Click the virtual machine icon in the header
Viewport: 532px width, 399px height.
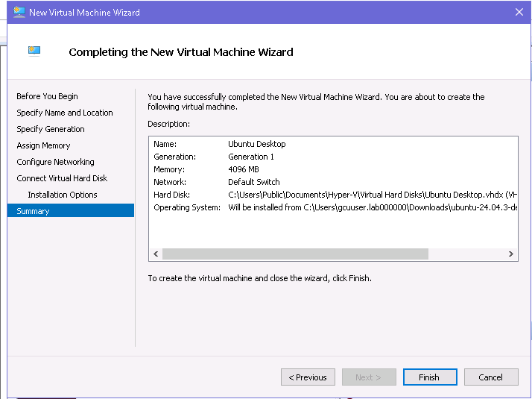(x=34, y=51)
